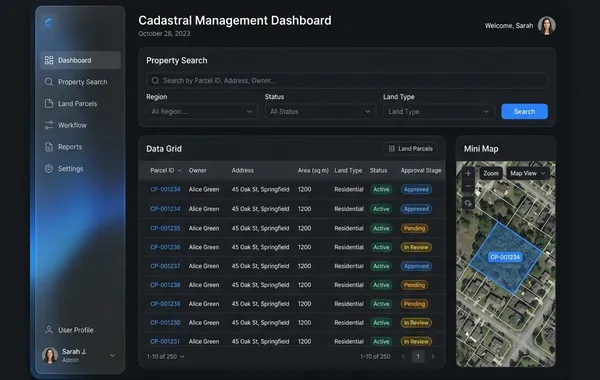
Task: Click the Reports icon in sidebar
Action: coord(49,147)
